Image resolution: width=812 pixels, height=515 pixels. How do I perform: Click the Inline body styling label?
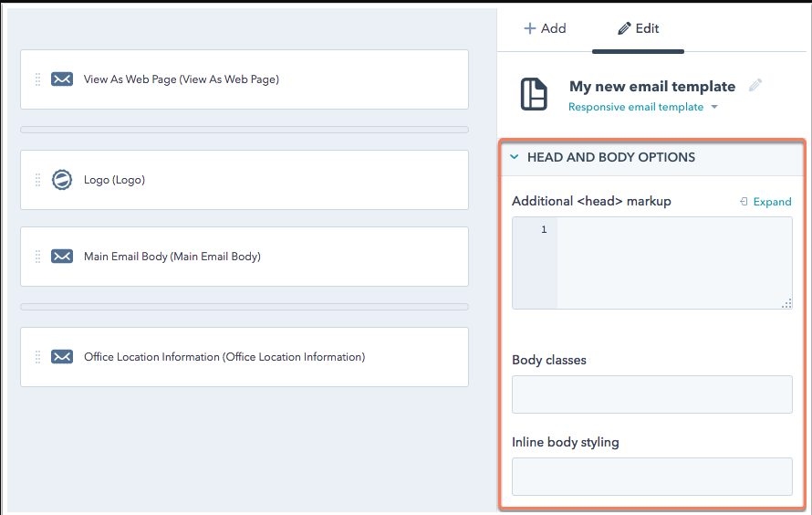(566, 443)
